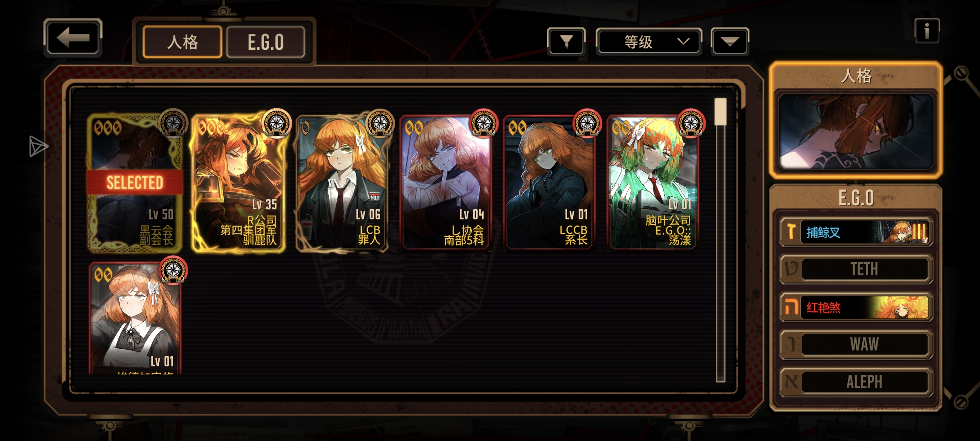Switch to the 人格 tab
Screen dimensions: 980x441
tap(183, 42)
